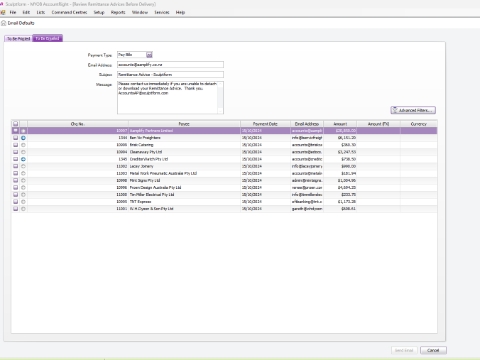Open the blue zoom arrow beside CreditorWatch Pty Ltd
The height and width of the screenshot is (360, 480).
[23, 159]
